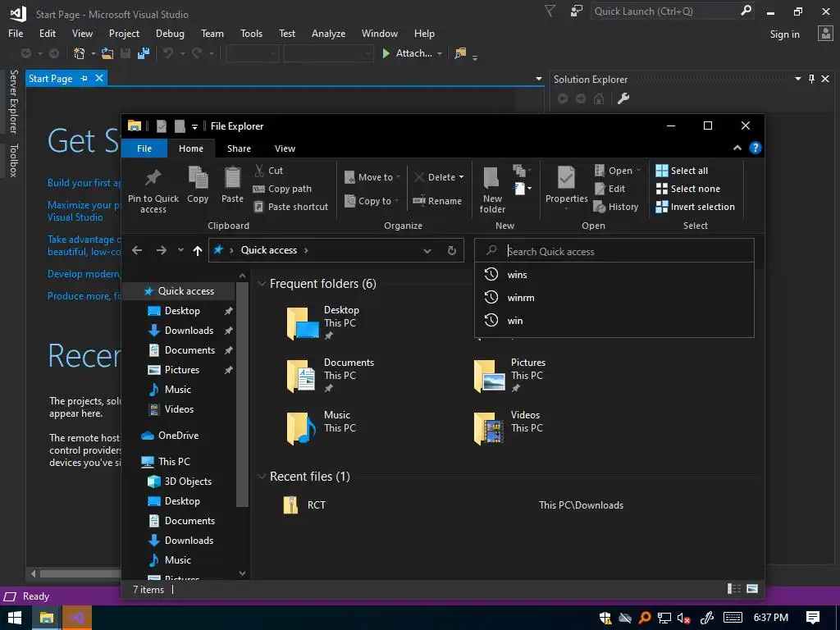The height and width of the screenshot is (630, 840).
Task: Click Visual Studio Open File icon
Action: point(107,53)
